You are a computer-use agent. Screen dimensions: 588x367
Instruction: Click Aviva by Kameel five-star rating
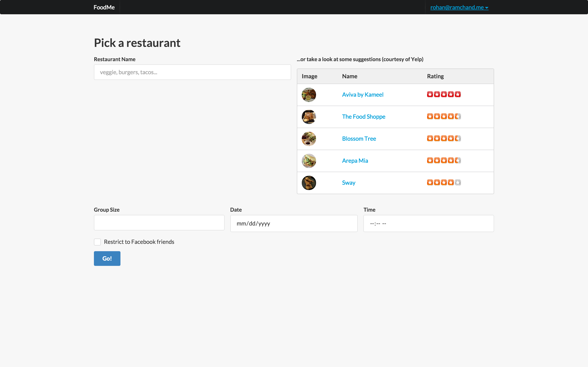(x=444, y=94)
